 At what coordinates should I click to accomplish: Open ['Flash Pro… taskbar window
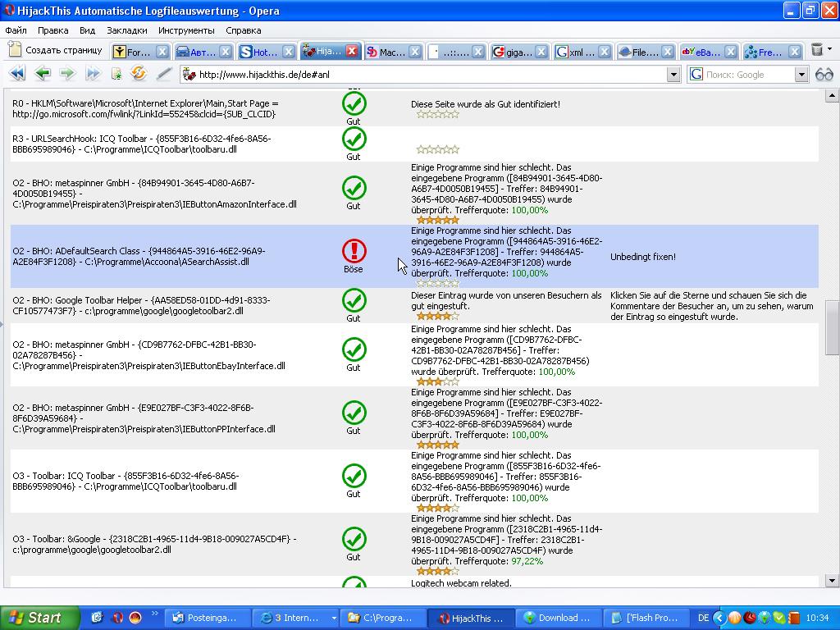[x=646, y=618]
